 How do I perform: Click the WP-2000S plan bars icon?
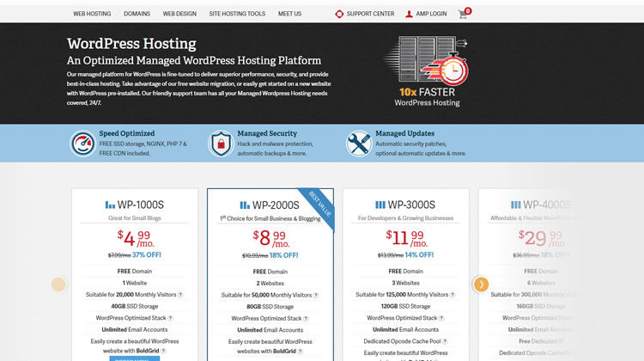click(245, 205)
